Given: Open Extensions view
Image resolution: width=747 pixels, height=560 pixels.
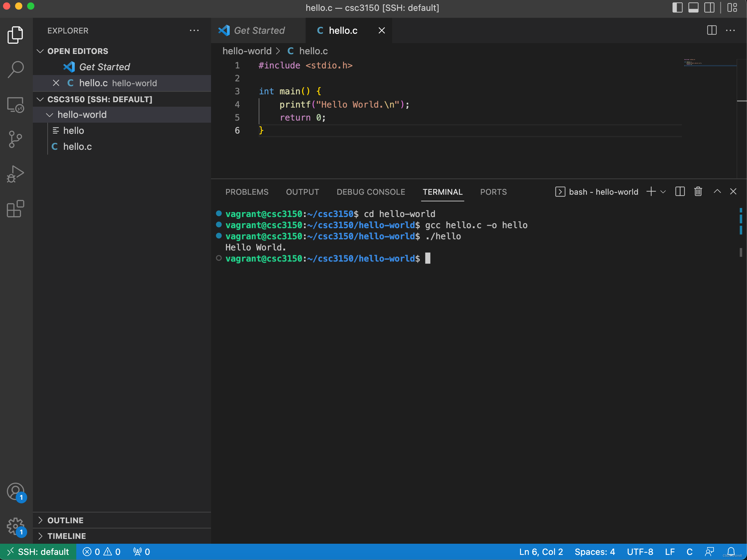Looking at the screenshot, I should [x=16, y=209].
